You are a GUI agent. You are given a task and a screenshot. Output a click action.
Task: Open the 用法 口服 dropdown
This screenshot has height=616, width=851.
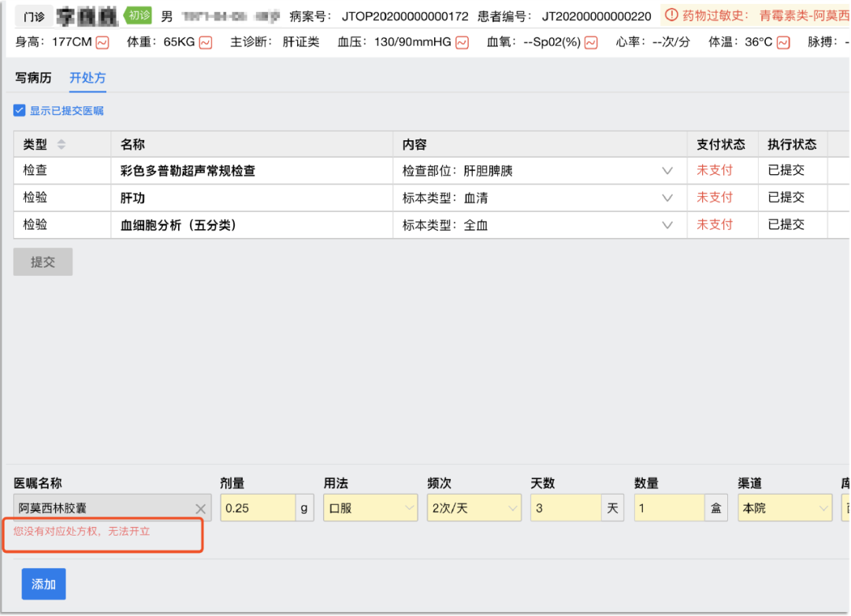click(370, 508)
